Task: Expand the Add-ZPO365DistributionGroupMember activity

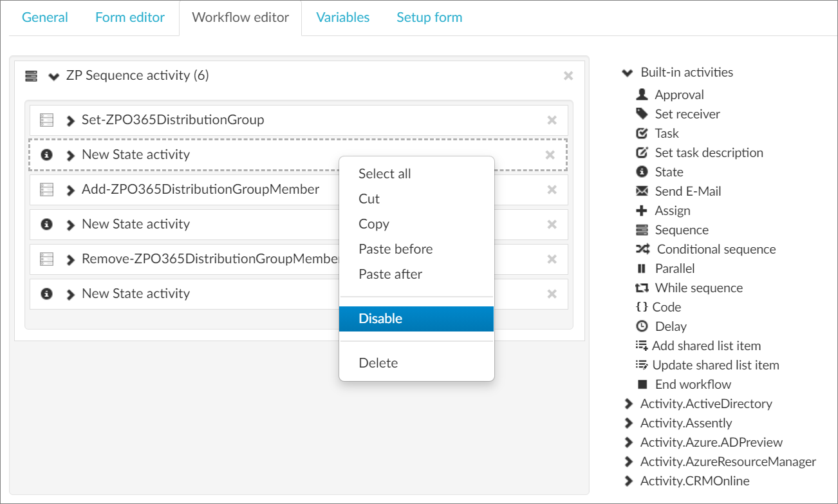Action: coord(71,190)
